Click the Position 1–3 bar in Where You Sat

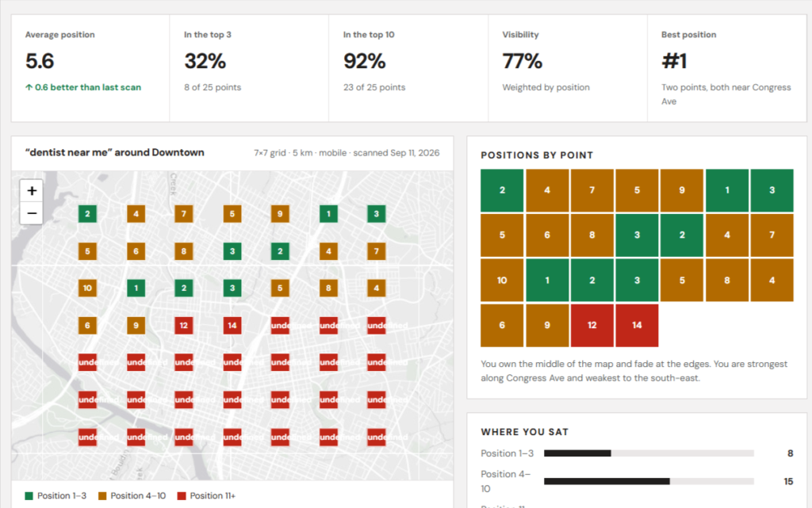649,453
